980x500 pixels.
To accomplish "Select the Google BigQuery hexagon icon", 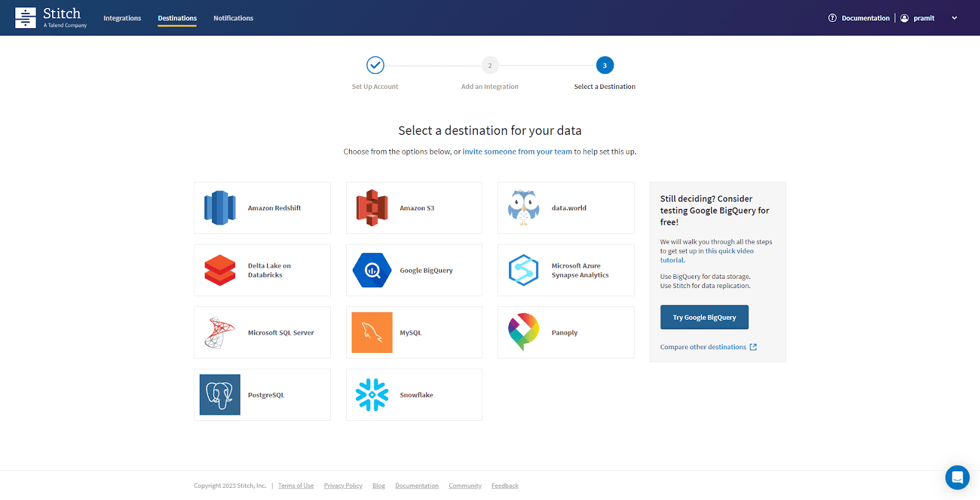I will [372, 270].
